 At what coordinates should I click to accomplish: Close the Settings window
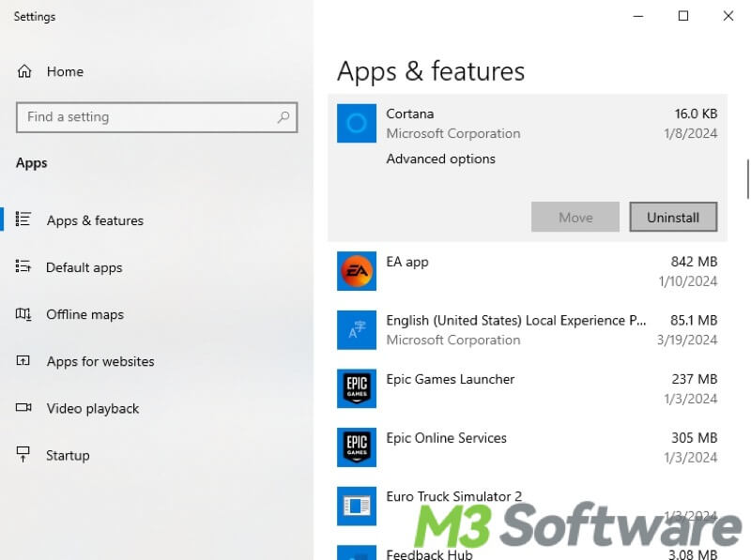pos(728,16)
